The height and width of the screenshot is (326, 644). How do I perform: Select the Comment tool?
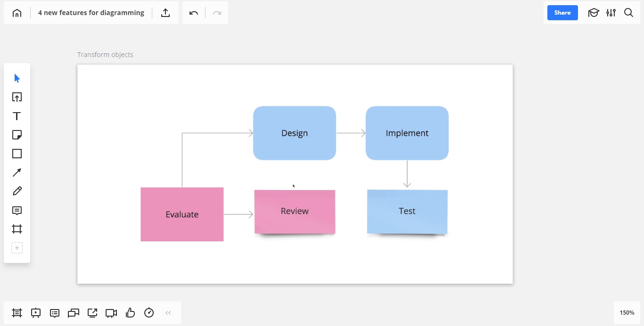tap(17, 211)
